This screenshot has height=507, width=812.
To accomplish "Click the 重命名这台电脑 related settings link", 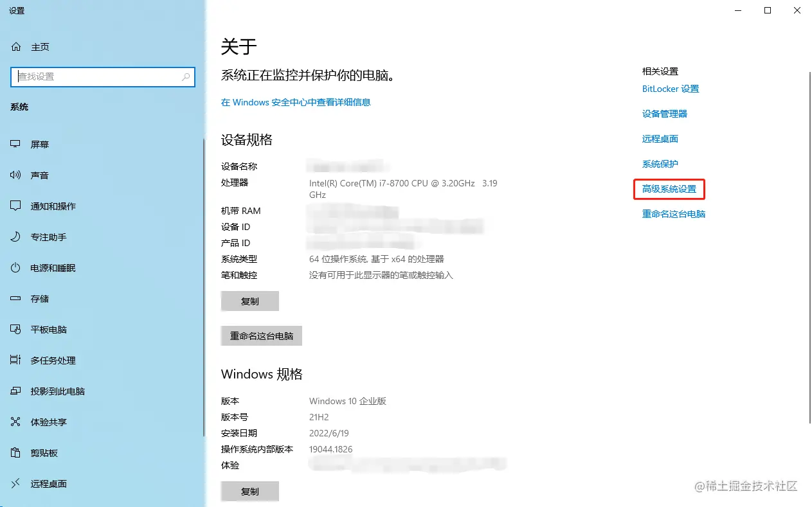I will click(x=674, y=214).
